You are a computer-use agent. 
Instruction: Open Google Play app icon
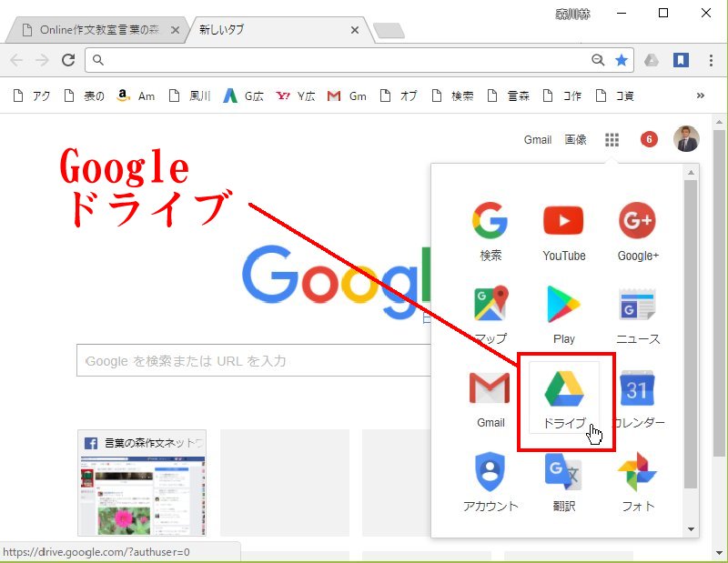coord(563,314)
